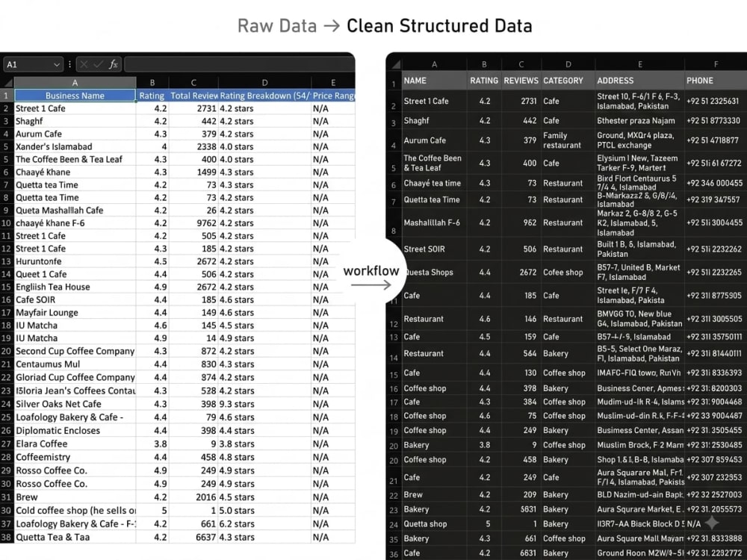Click cell Elara Coffee
The image size is (747, 560).
tap(75, 444)
